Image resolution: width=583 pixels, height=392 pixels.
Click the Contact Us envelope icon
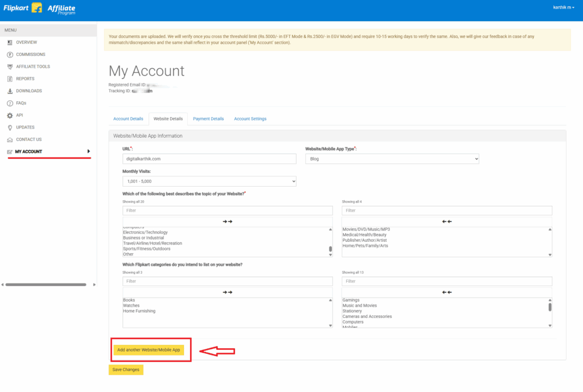pyautogui.click(x=10, y=140)
